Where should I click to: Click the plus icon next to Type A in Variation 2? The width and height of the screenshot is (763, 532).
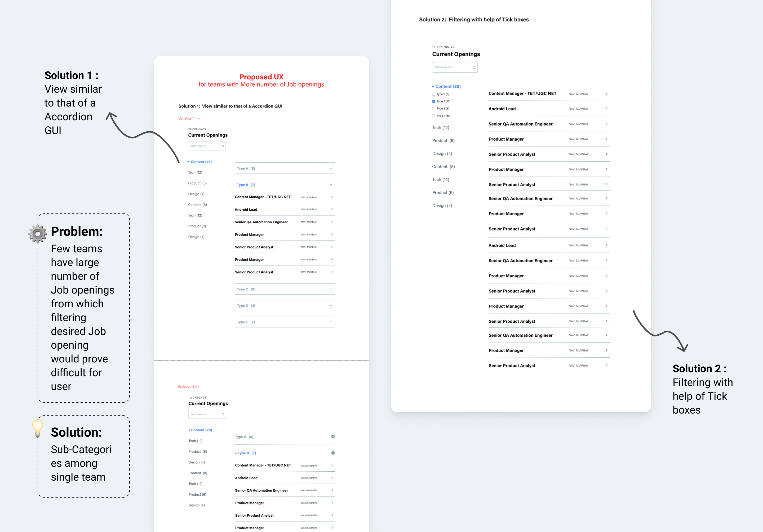333,437
